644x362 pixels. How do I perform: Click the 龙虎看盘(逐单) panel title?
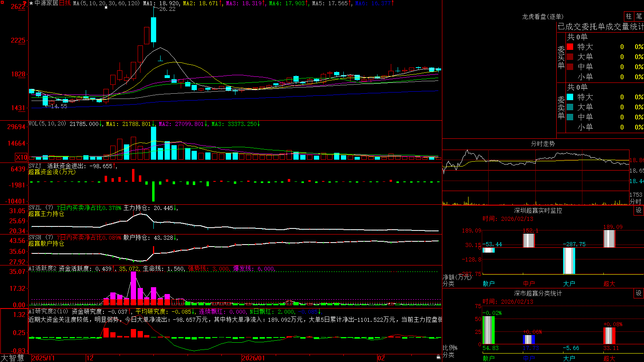543,16
